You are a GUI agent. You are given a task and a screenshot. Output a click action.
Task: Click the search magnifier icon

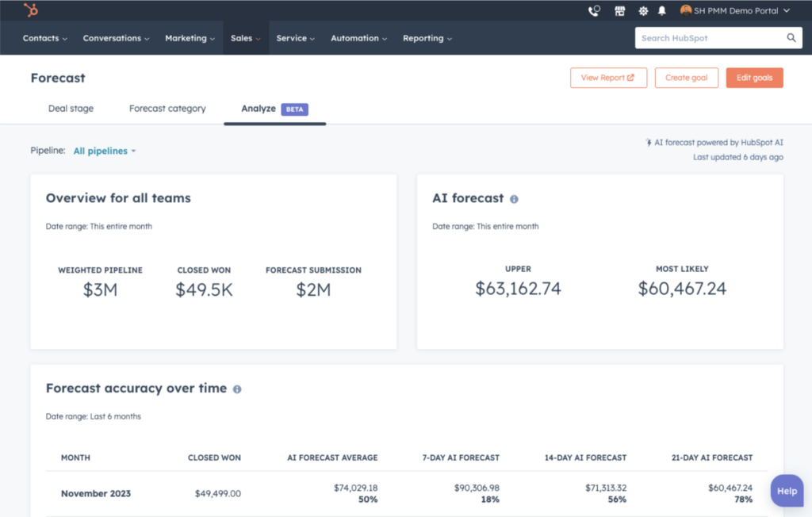[791, 38]
